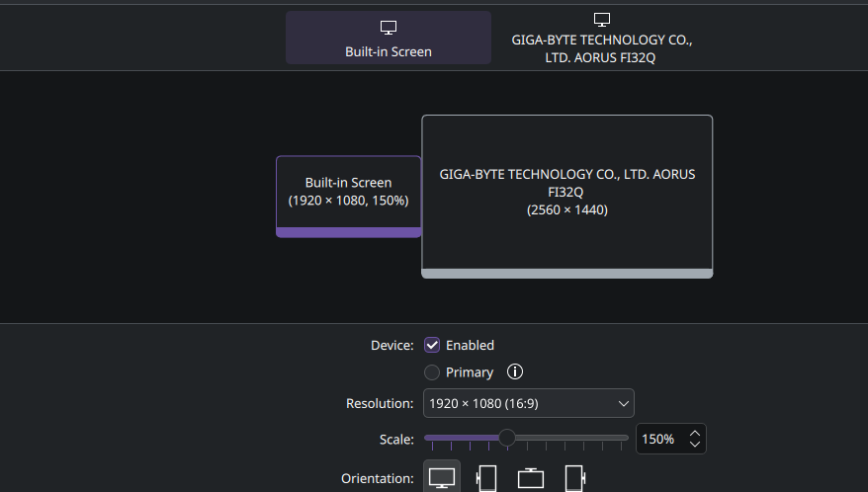Click the Resolution dropdown chevron arrow
The height and width of the screenshot is (492, 868).
point(624,403)
